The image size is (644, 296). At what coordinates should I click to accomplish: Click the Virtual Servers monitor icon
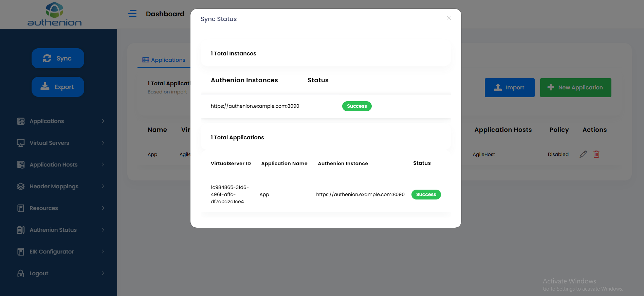click(21, 143)
